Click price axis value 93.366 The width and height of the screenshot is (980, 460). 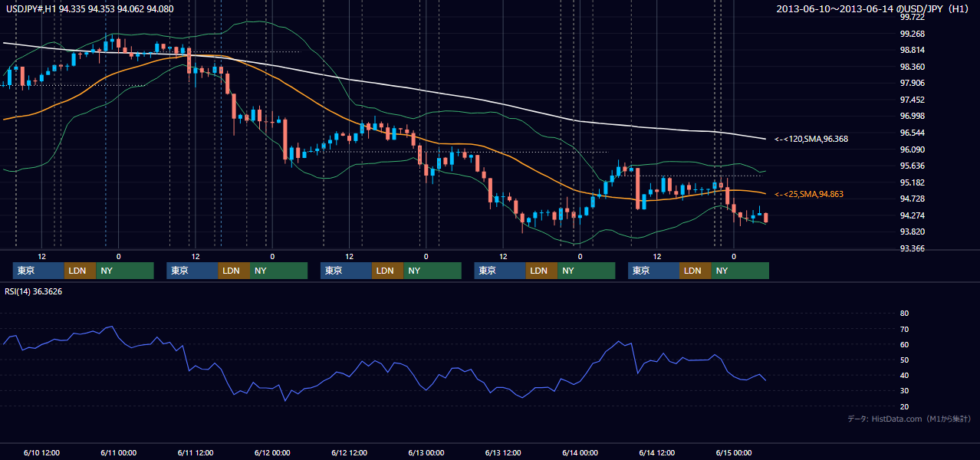pyautogui.click(x=912, y=248)
